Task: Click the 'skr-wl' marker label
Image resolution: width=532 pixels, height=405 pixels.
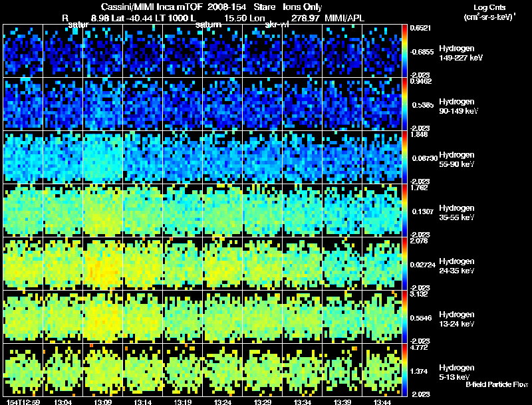Action: 277,25
